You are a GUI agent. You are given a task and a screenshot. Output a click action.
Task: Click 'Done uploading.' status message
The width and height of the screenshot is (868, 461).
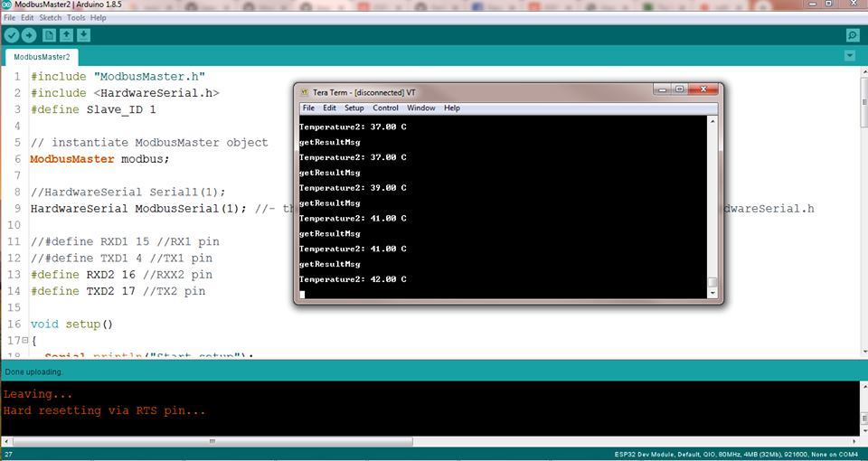point(33,372)
